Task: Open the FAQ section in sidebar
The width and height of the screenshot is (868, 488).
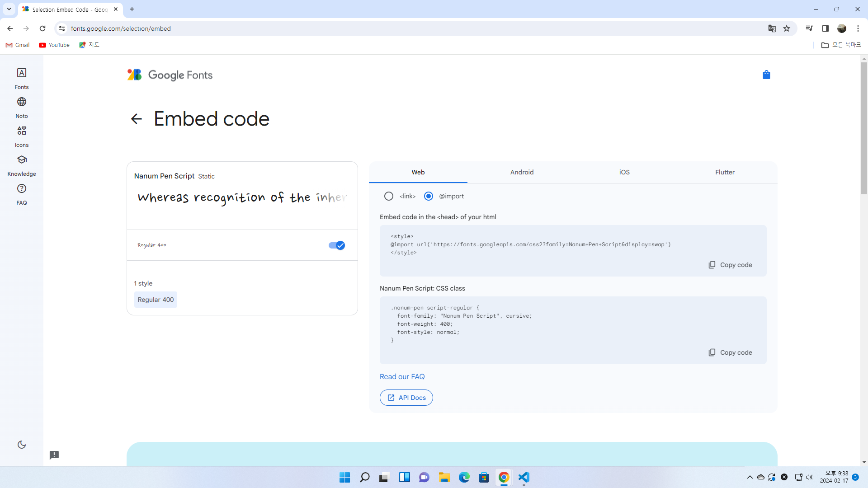Action: tap(22, 194)
